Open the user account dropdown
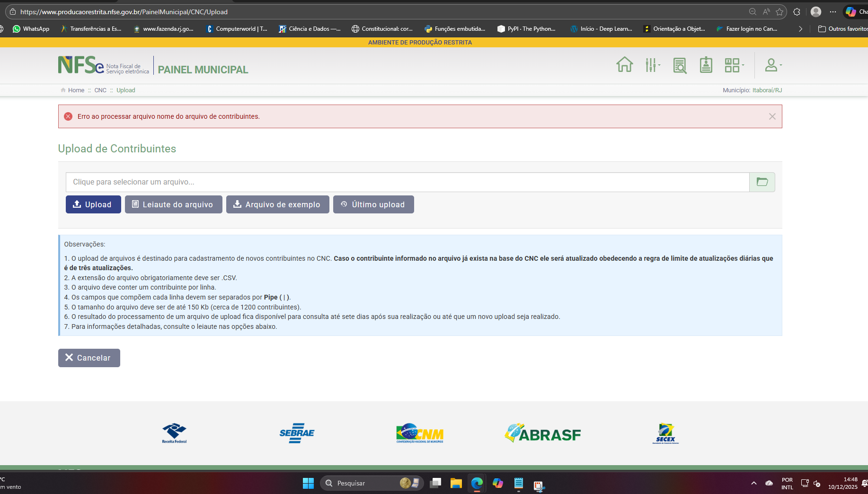Viewport: 868px width, 494px height. click(773, 65)
